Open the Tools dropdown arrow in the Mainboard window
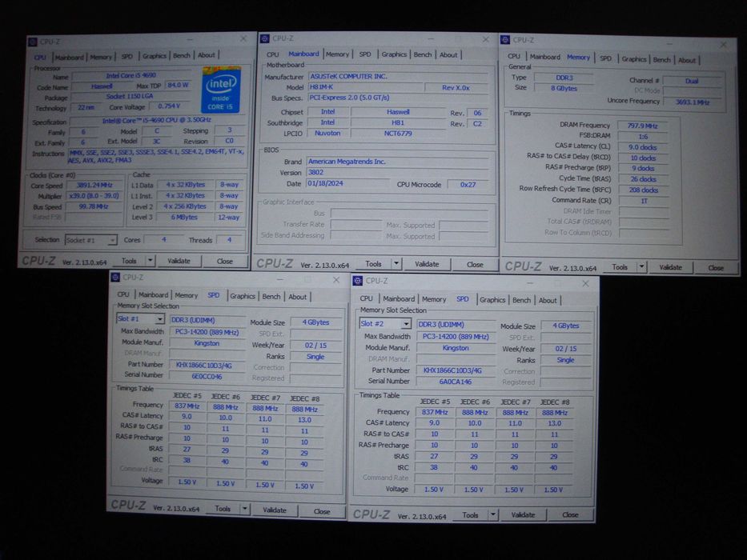 (396, 263)
